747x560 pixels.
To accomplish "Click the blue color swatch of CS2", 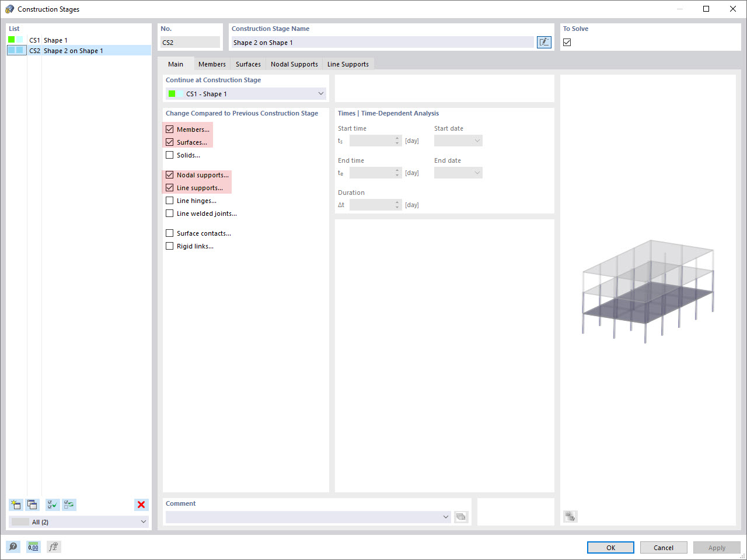I will click(x=17, y=51).
